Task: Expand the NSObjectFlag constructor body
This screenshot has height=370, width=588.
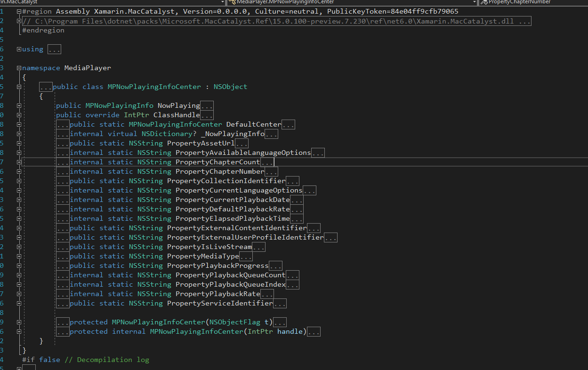Action: (x=280, y=322)
